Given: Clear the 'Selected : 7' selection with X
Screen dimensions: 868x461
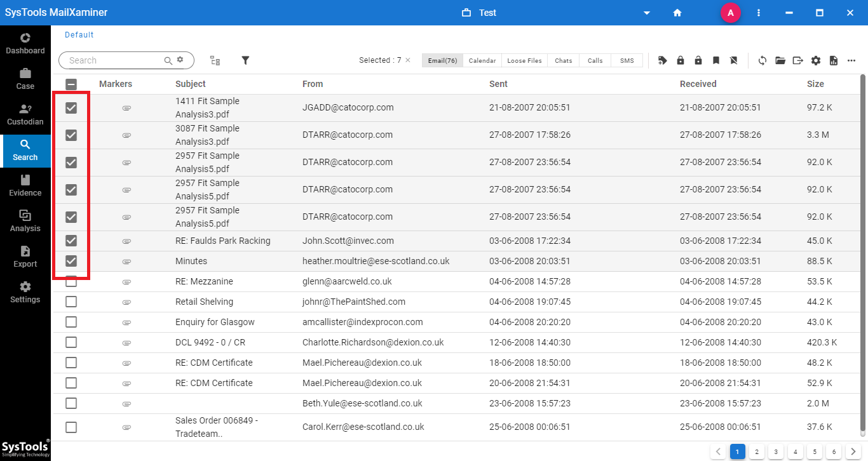Looking at the screenshot, I should point(408,60).
